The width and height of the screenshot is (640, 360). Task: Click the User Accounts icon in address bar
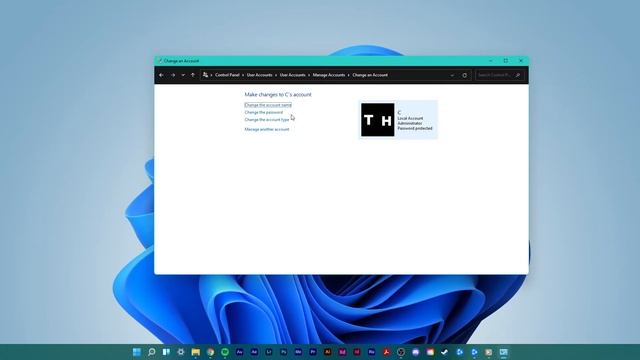point(205,75)
